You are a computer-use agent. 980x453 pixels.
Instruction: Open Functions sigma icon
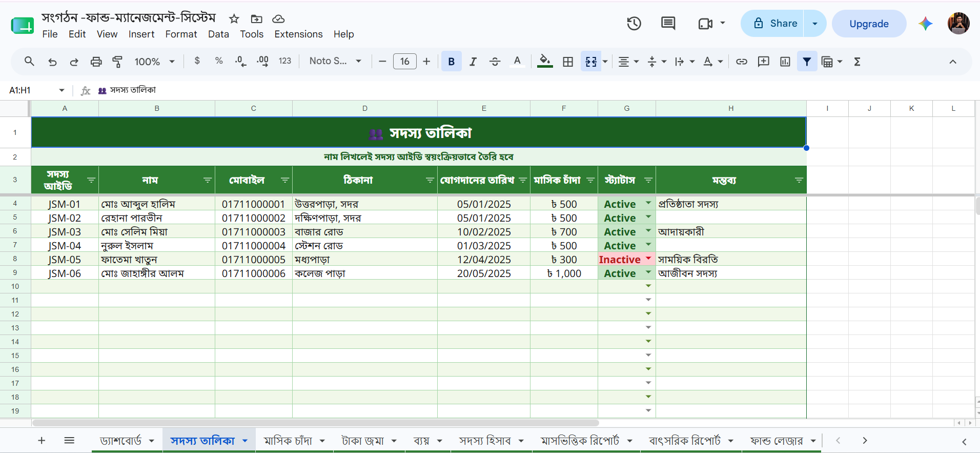point(857,62)
